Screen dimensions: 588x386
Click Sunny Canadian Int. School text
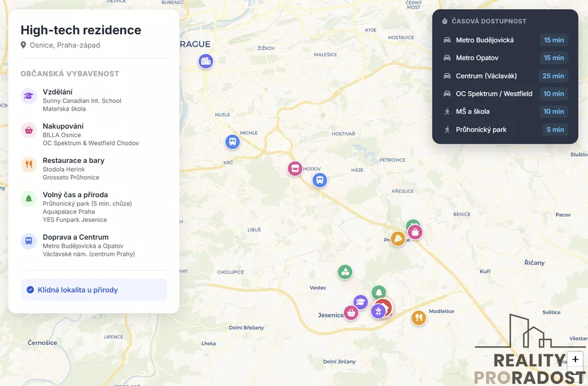click(82, 101)
